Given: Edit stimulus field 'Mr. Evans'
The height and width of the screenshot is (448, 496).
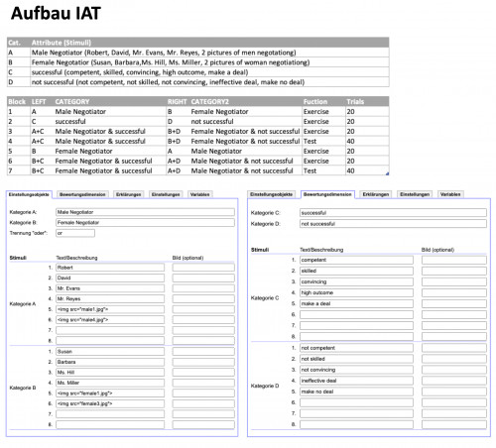Looking at the screenshot, I should [x=110, y=288].
